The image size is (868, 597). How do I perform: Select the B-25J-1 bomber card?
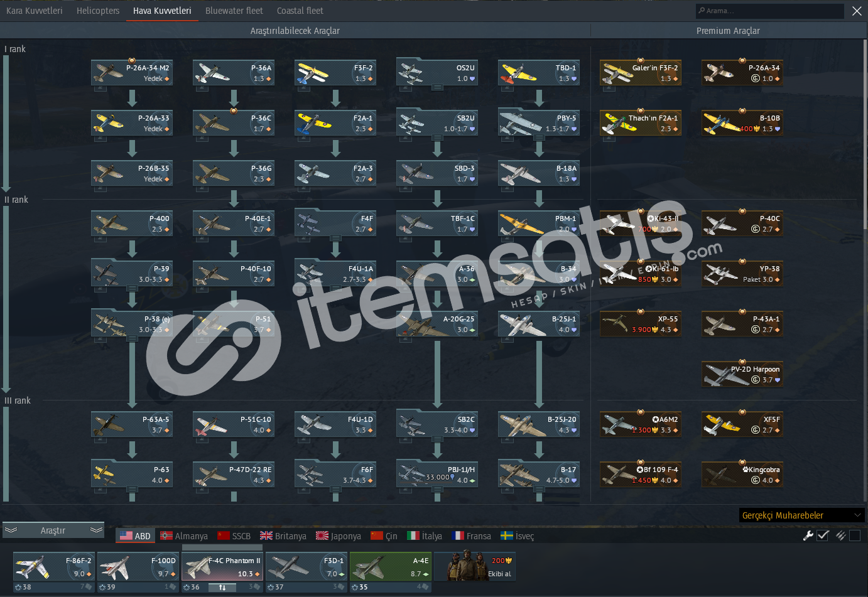pyautogui.click(x=539, y=324)
